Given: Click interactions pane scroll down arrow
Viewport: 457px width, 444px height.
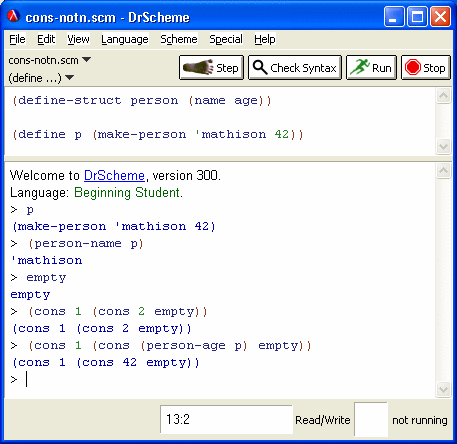Looking at the screenshot, I should coord(443,390).
